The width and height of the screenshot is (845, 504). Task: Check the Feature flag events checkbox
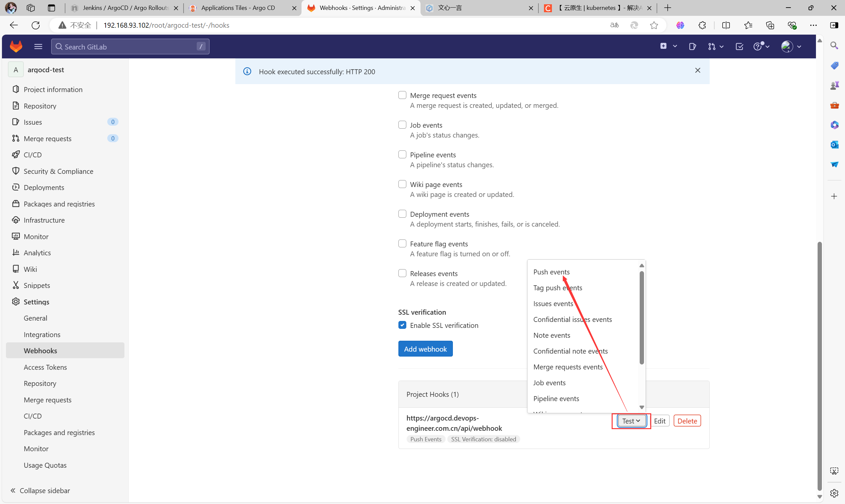tap(402, 243)
